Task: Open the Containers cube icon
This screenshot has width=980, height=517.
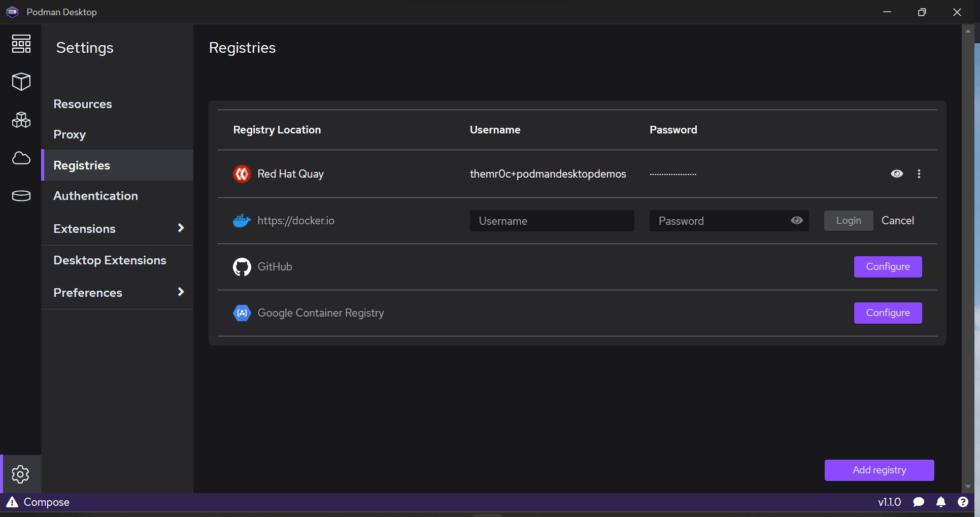Action: pyautogui.click(x=21, y=81)
